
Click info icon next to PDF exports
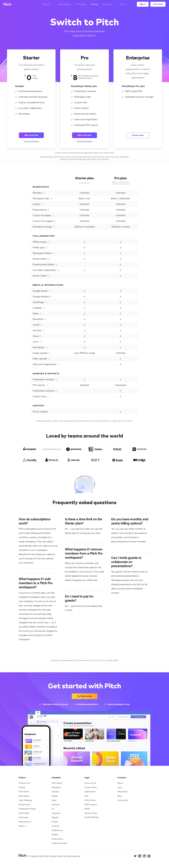(x=47, y=385)
